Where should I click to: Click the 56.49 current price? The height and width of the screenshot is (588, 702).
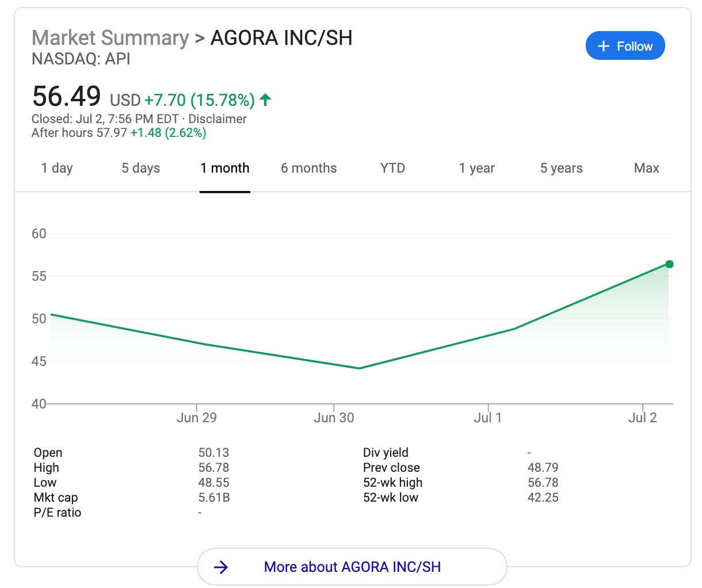coord(67,96)
